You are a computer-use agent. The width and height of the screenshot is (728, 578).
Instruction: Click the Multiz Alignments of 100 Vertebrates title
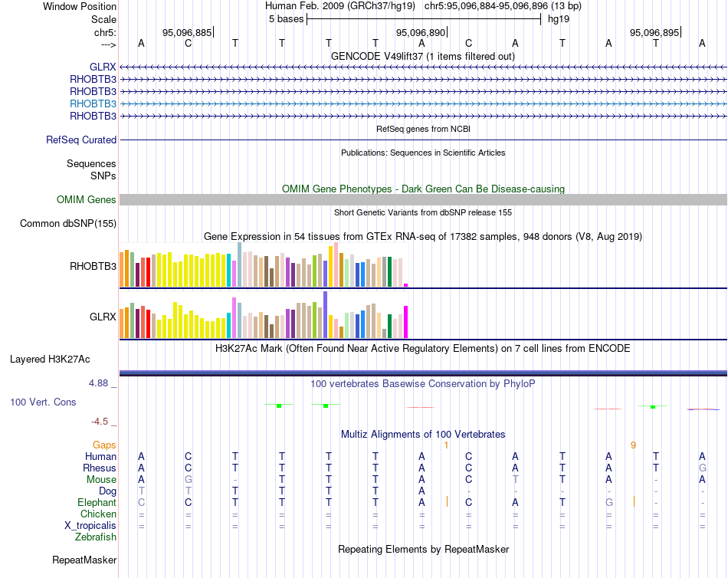[423, 435]
